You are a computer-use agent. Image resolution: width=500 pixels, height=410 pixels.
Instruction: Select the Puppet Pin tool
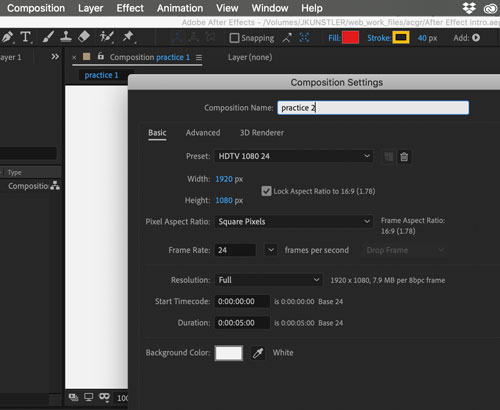click(128, 37)
